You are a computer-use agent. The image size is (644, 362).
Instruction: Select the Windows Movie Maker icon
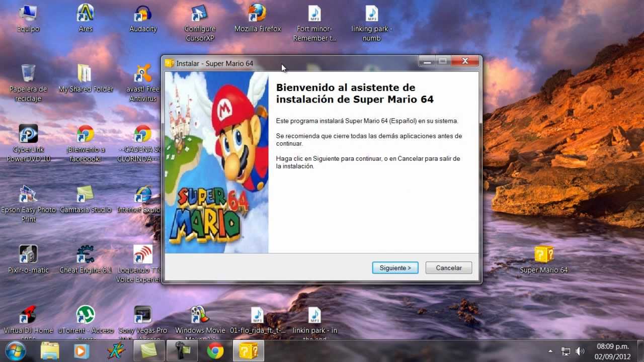pos(200,323)
